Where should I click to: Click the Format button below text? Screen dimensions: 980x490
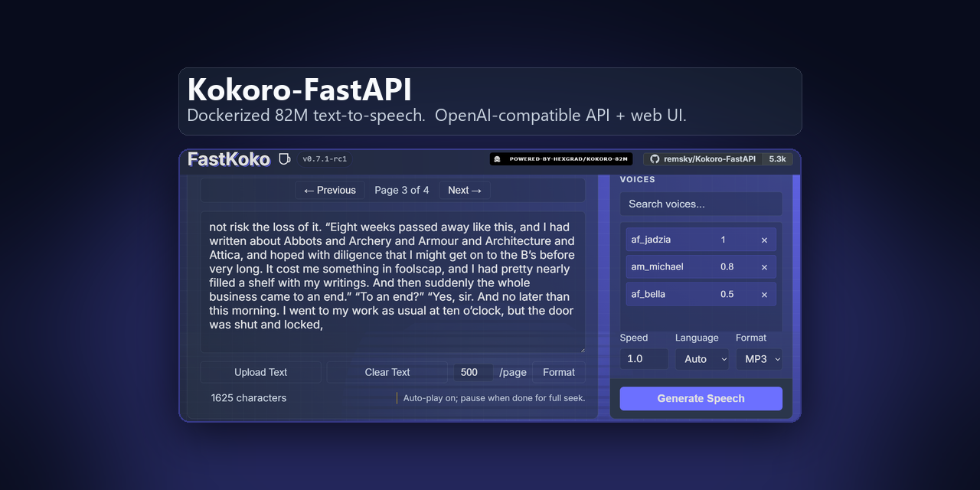559,372
